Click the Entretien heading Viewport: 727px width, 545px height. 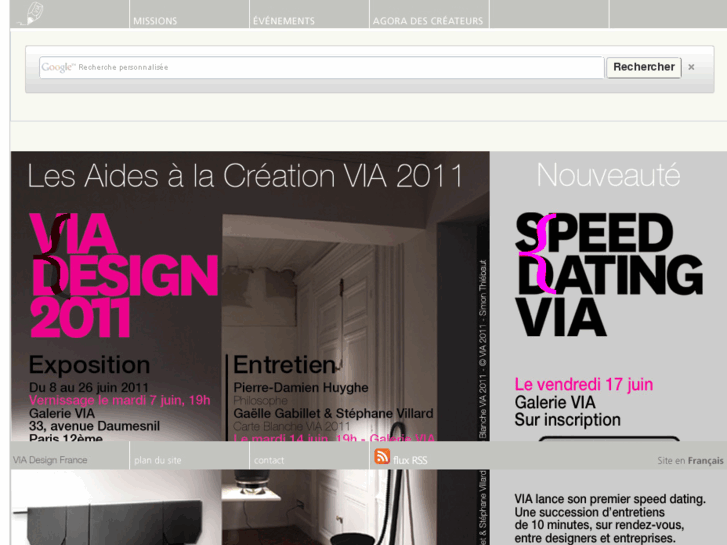(x=284, y=365)
